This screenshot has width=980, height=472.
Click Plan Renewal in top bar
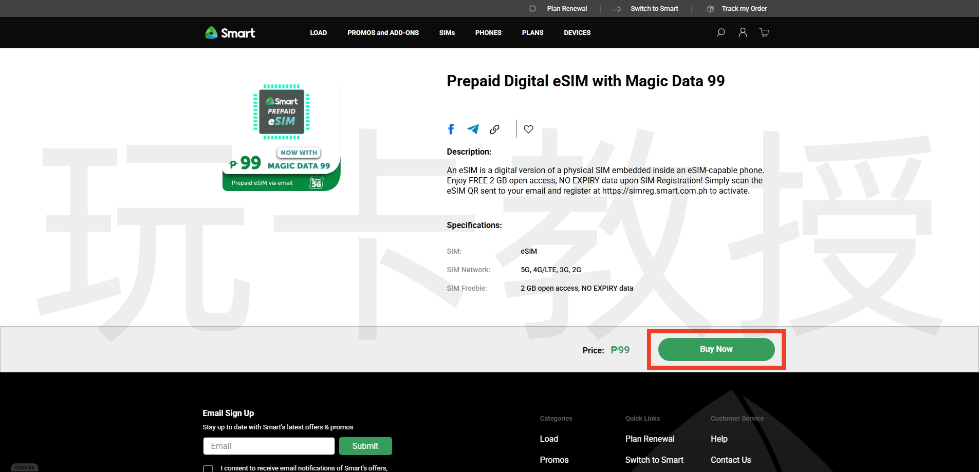[x=567, y=9]
